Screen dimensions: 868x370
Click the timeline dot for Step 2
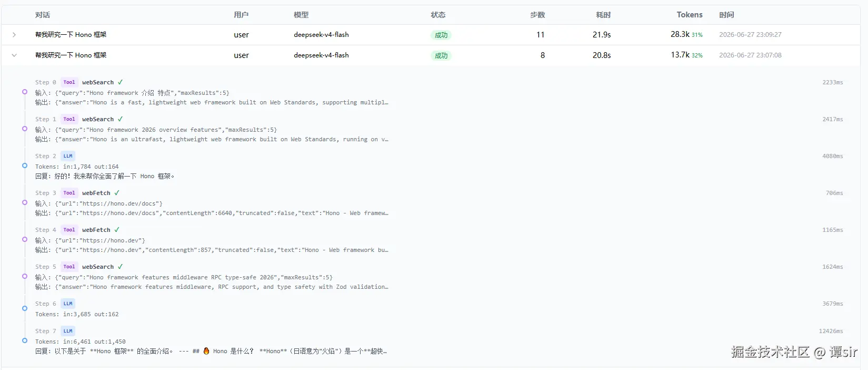pos(25,165)
